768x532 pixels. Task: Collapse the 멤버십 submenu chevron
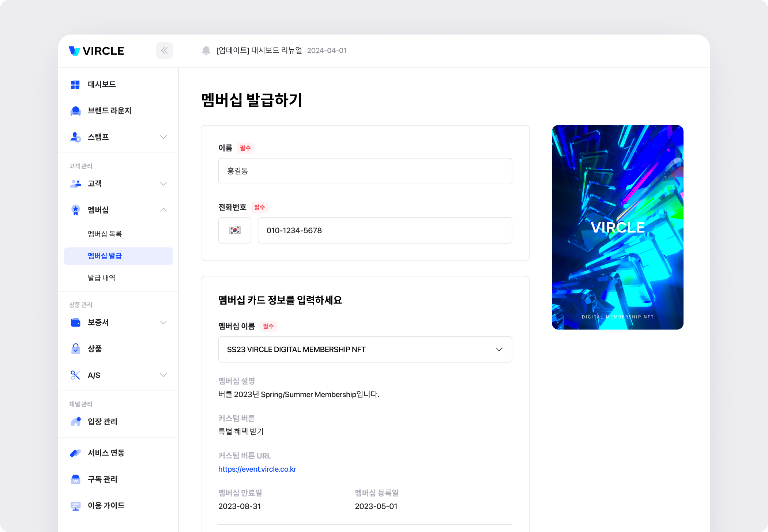(163, 210)
